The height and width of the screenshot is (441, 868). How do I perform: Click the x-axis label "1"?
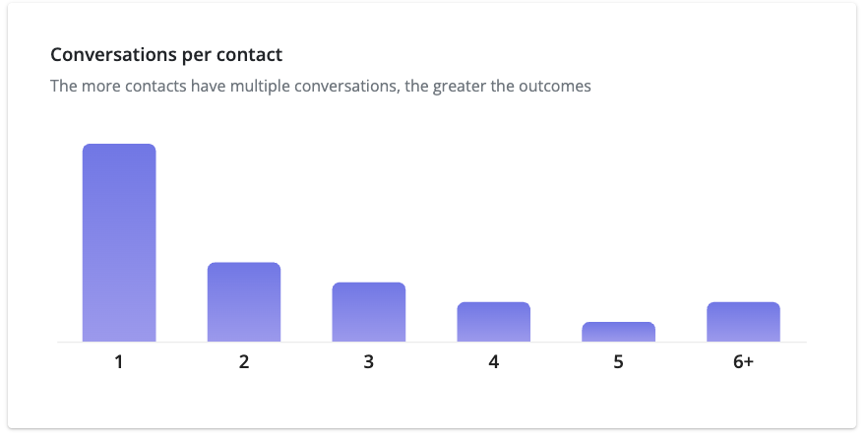[x=119, y=361]
